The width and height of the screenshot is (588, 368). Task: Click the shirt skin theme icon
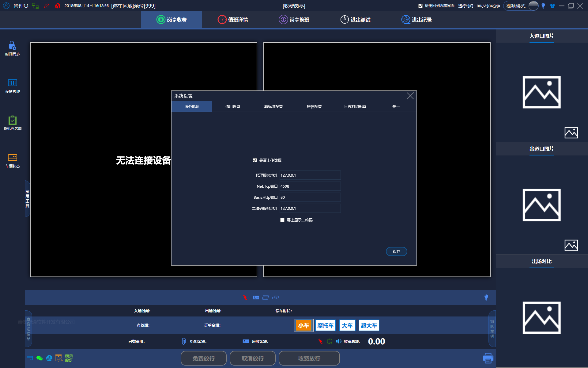pos(552,6)
